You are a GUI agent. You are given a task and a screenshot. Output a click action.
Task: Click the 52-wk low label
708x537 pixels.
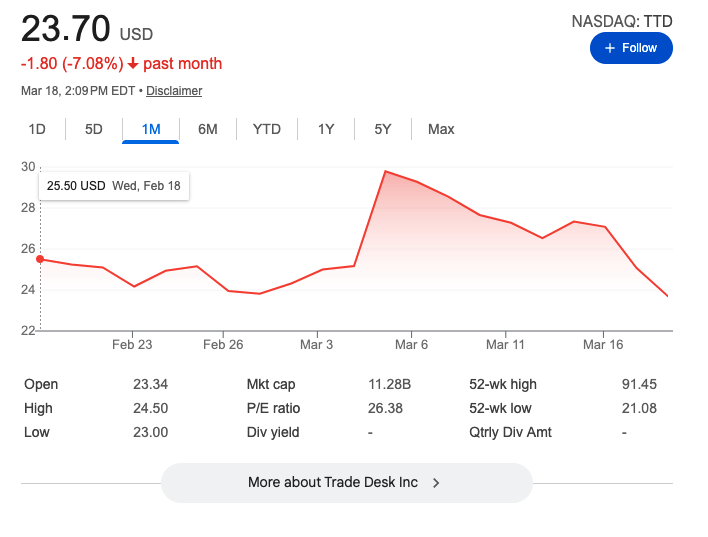(x=500, y=408)
